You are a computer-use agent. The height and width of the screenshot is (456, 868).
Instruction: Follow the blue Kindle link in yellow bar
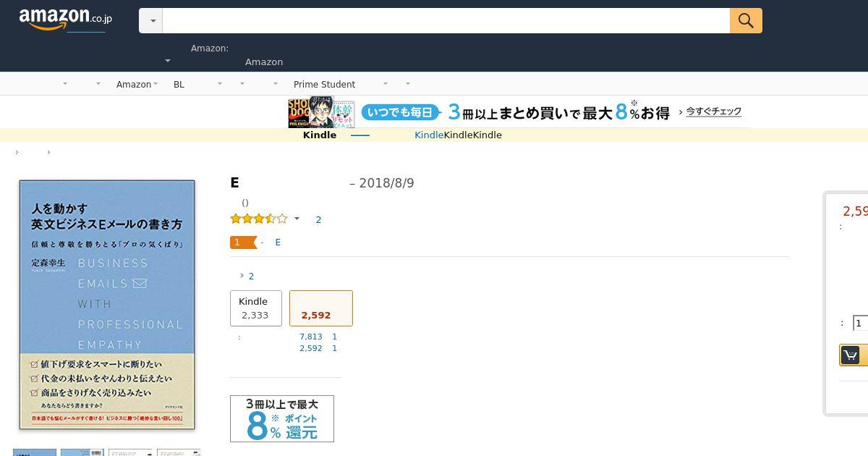(429, 135)
